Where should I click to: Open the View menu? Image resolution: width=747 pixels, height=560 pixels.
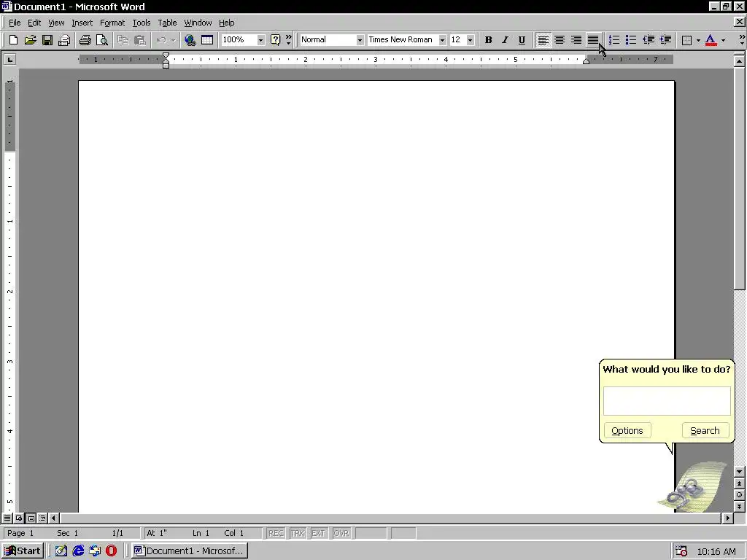tap(56, 23)
